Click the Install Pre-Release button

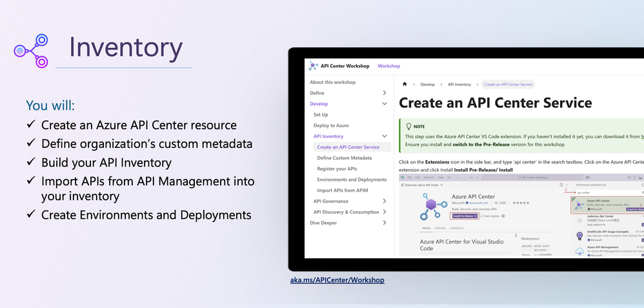463,216
